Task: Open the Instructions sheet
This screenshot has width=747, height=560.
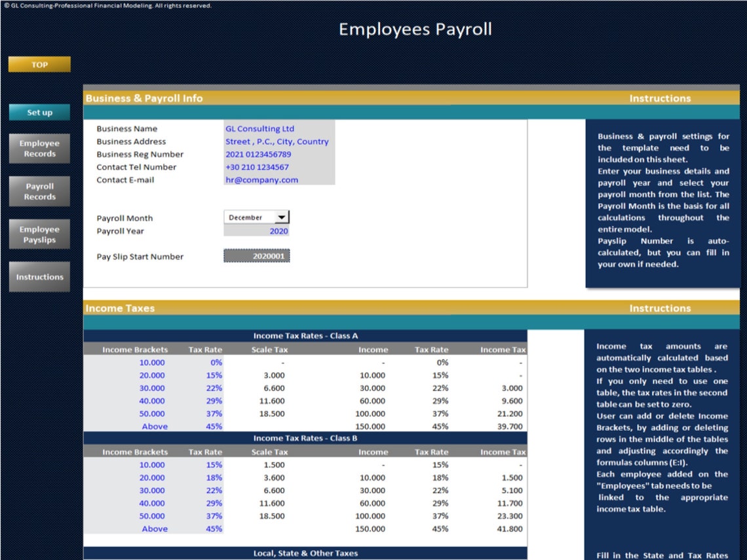Action: coord(39,276)
